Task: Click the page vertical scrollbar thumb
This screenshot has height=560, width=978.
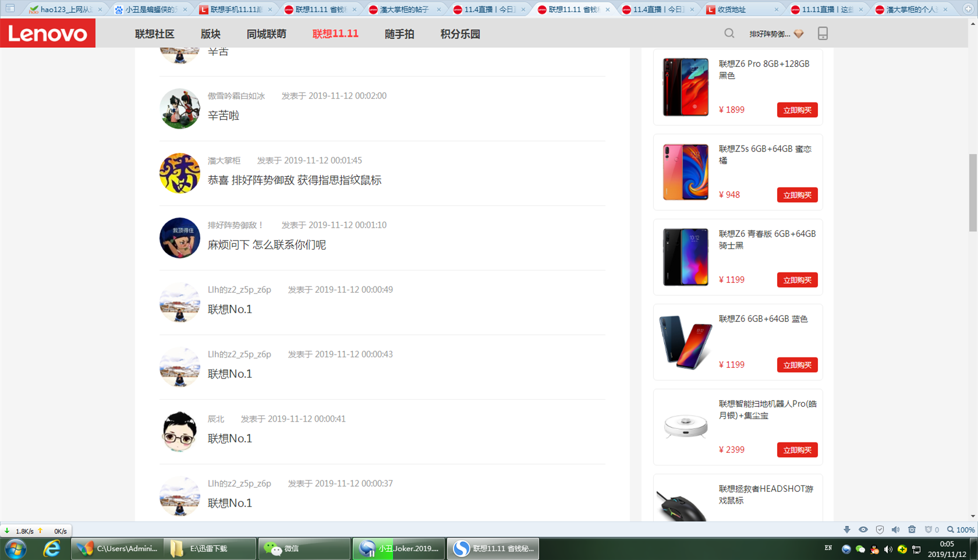Action: click(x=973, y=192)
